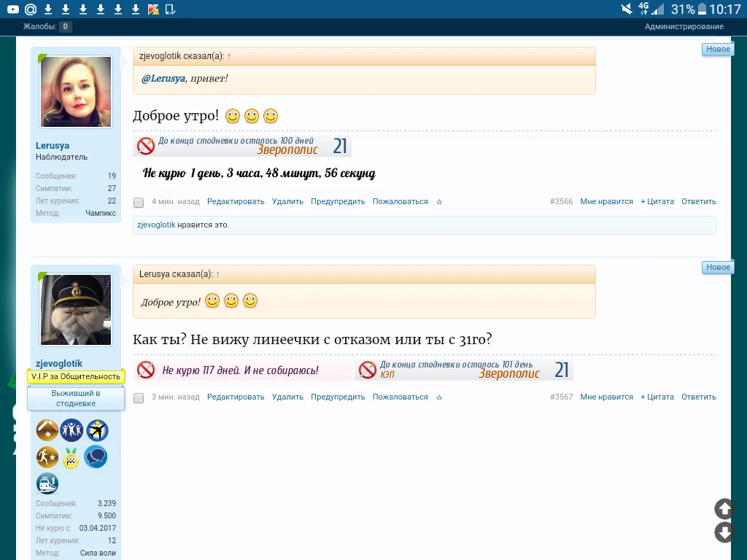Click the scroll-to-top arrow icon
The height and width of the screenshot is (560, 747).
click(724, 509)
